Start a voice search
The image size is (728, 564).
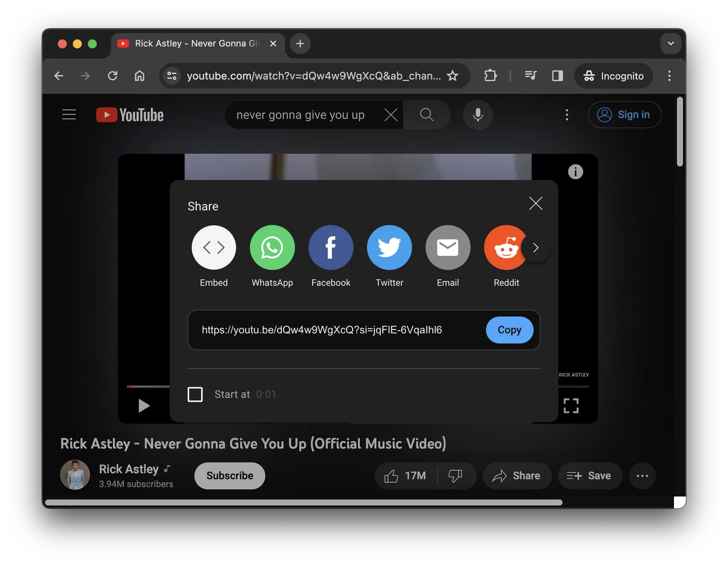pyautogui.click(x=477, y=115)
